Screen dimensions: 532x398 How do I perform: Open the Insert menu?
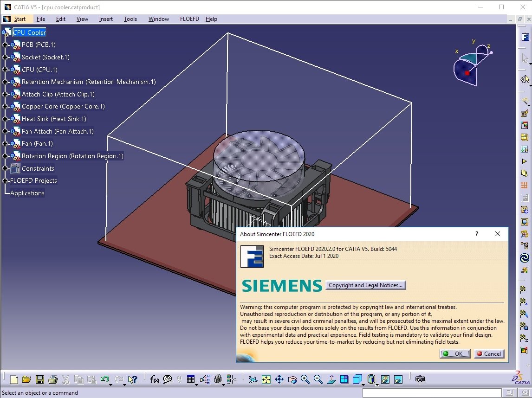tap(106, 19)
